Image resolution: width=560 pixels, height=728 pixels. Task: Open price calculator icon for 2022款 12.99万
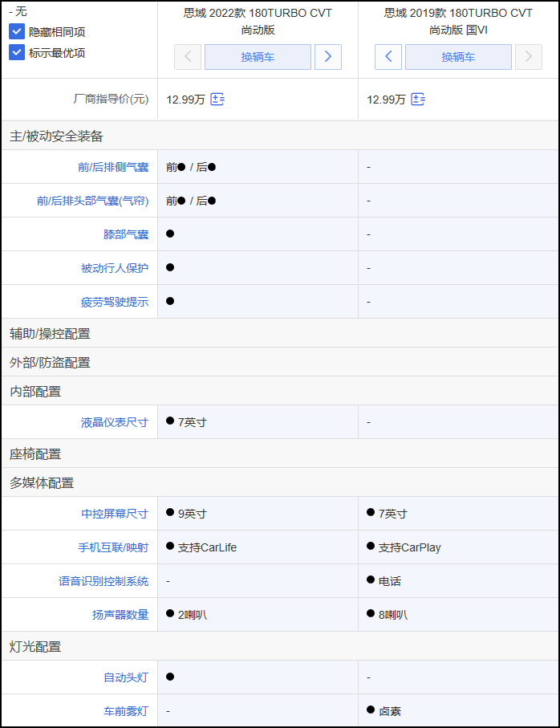(217, 100)
